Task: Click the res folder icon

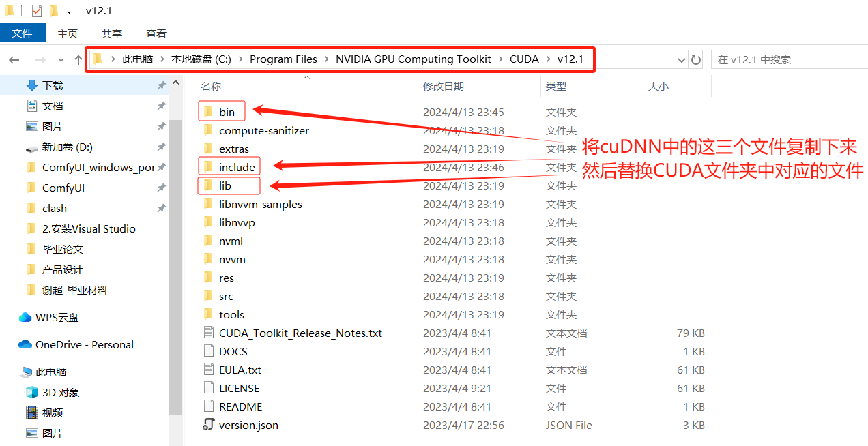Action: (208, 278)
